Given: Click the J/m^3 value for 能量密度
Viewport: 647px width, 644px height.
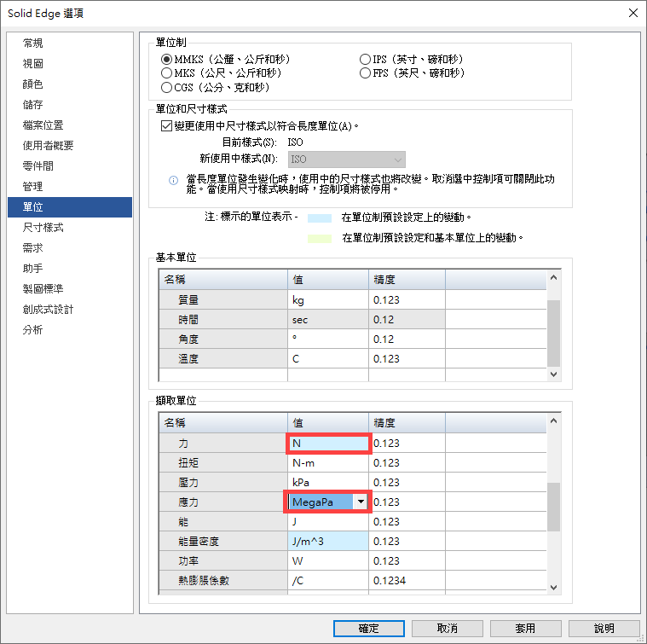Looking at the screenshot, I should click(x=328, y=541).
